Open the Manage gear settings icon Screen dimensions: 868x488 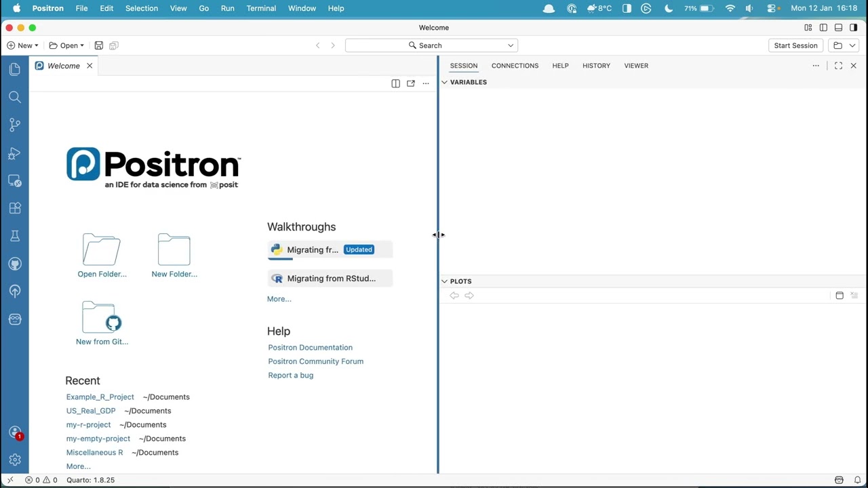click(x=15, y=460)
